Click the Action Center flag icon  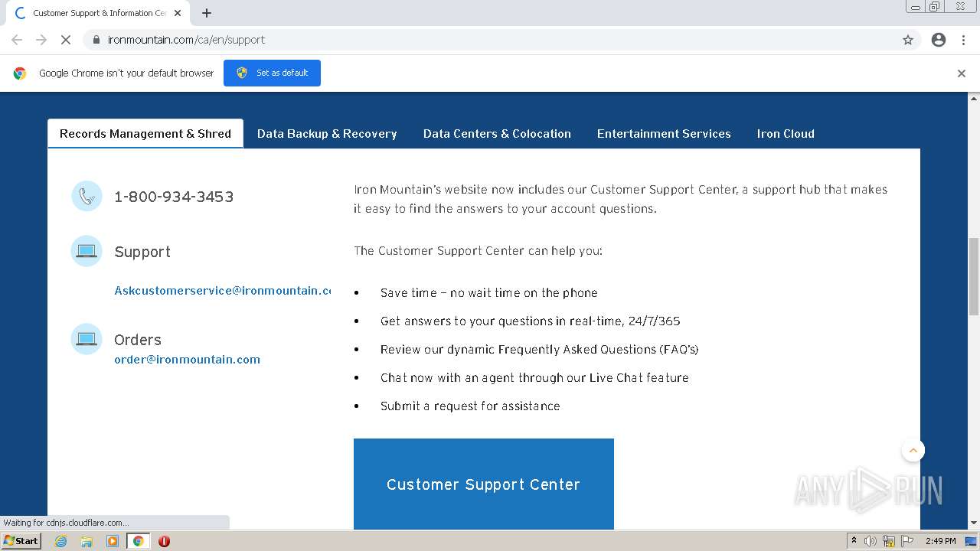point(907,541)
